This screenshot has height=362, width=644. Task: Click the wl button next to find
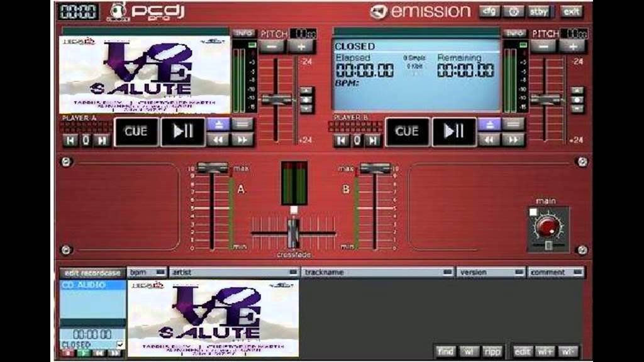[469, 352]
